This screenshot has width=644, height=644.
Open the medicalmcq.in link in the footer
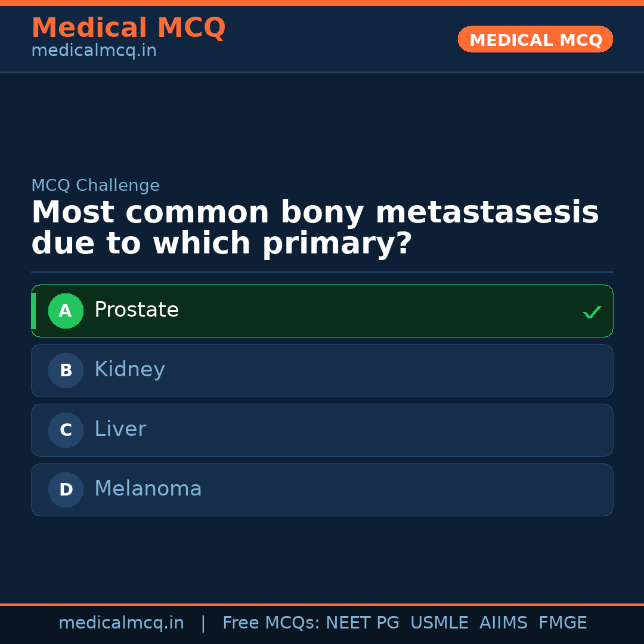121,623
